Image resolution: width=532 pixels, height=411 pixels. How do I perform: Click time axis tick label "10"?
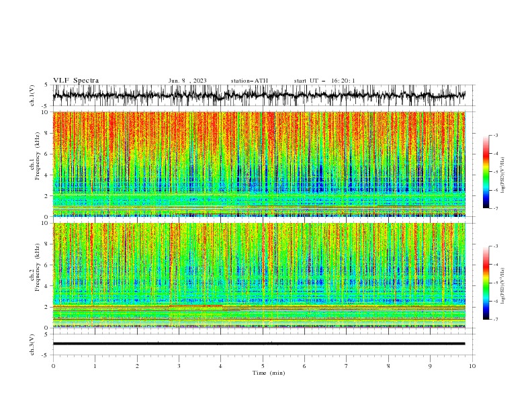click(x=472, y=366)
